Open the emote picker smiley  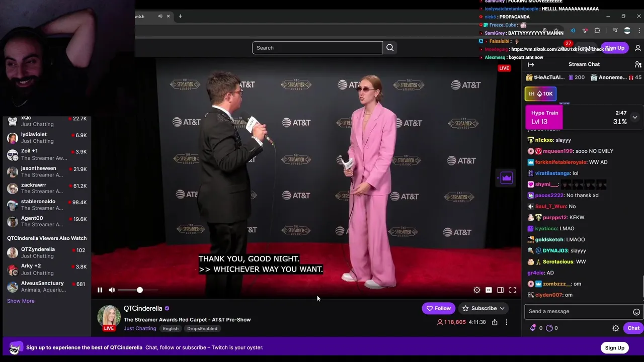tap(636, 312)
